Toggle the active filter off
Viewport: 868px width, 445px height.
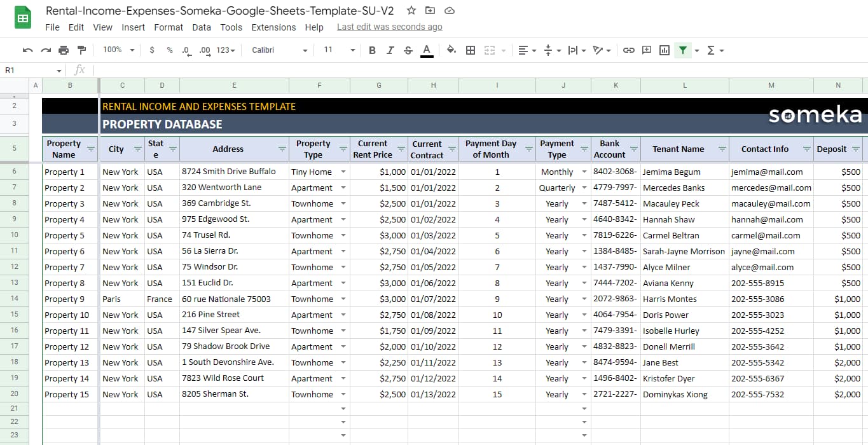pos(682,50)
